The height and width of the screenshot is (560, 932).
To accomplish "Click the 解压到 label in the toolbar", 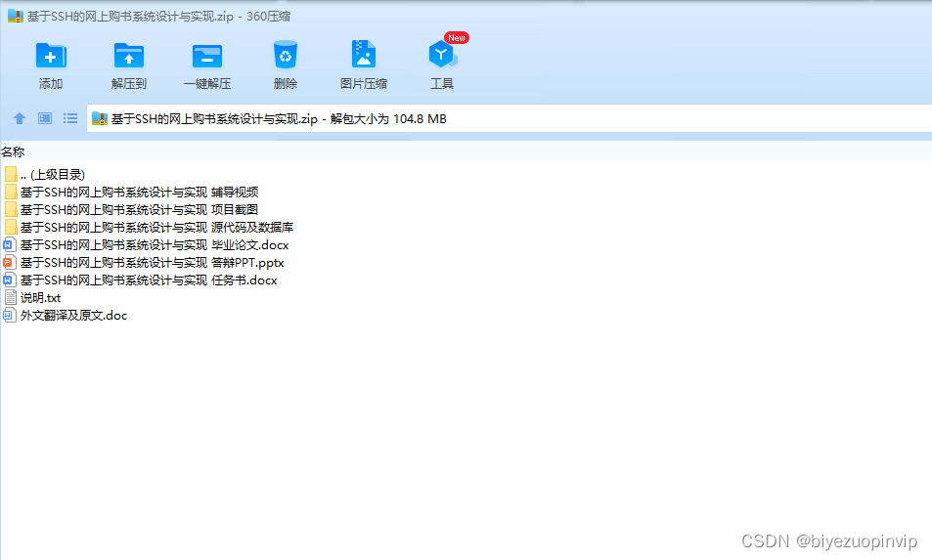I will 129,84.
